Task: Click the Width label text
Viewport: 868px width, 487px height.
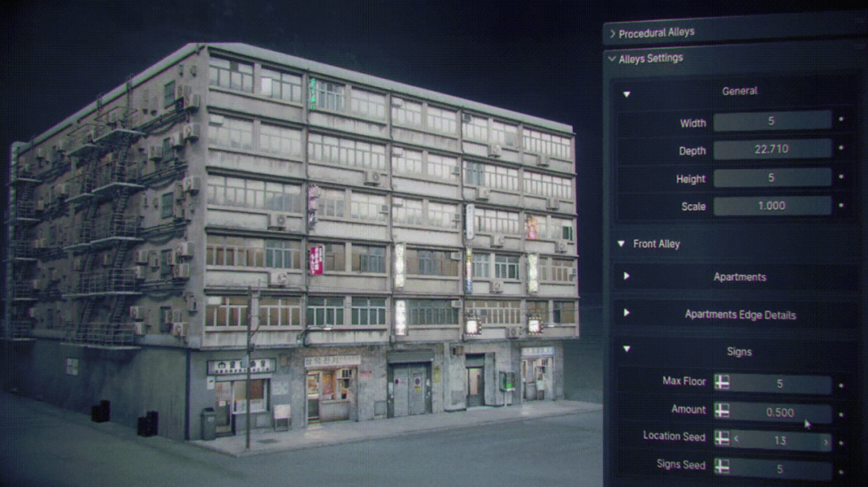Action: point(693,124)
